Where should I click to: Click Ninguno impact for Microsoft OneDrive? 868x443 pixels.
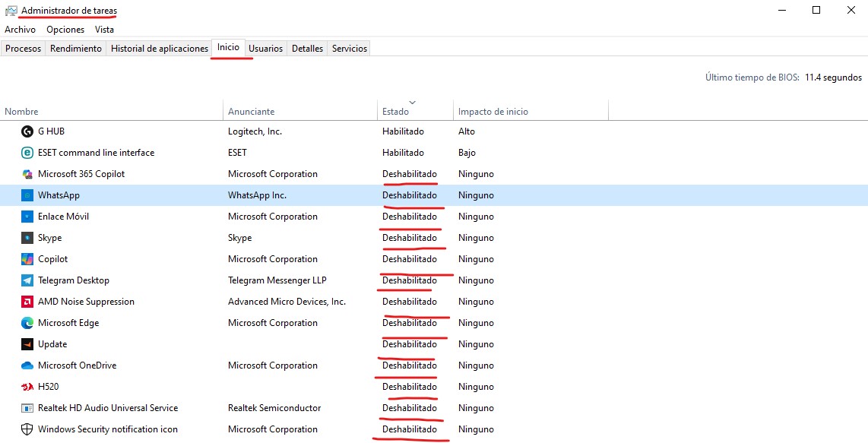[x=476, y=365]
